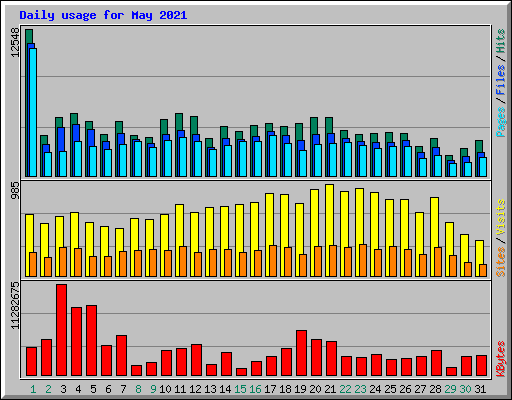Click day 19 on the x-axis
The height and width of the screenshot is (400, 512).
[x=300, y=389]
